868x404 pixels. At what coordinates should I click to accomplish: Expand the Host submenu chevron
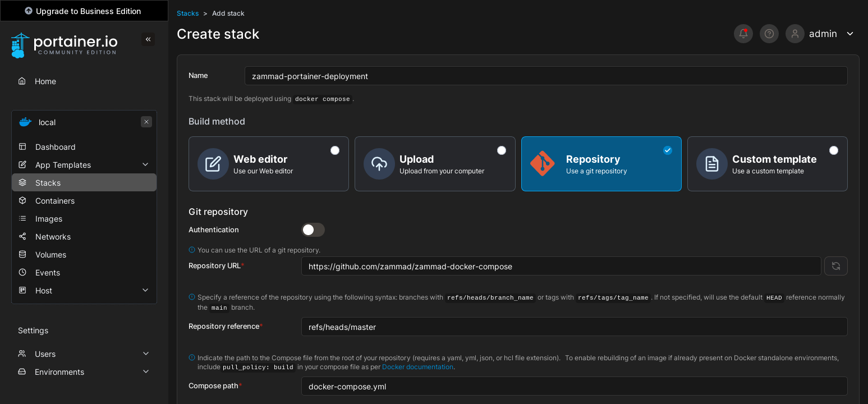[145, 290]
